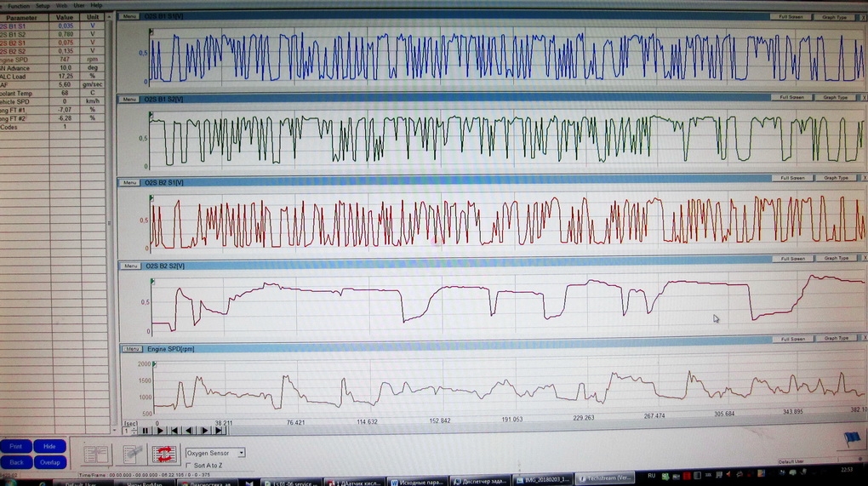The width and height of the screenshot is (868, 486).
Task: Play the recorded data forward
Action: tap(160, 431)
